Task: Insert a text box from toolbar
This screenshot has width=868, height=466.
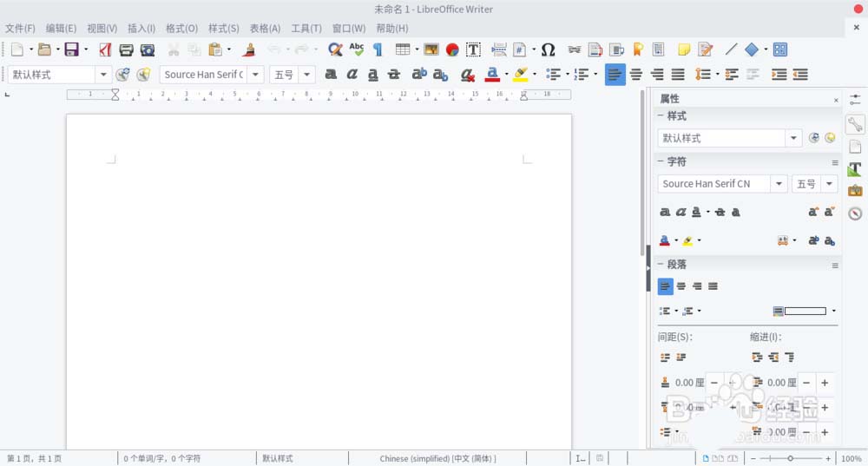Action: [473, 50]
